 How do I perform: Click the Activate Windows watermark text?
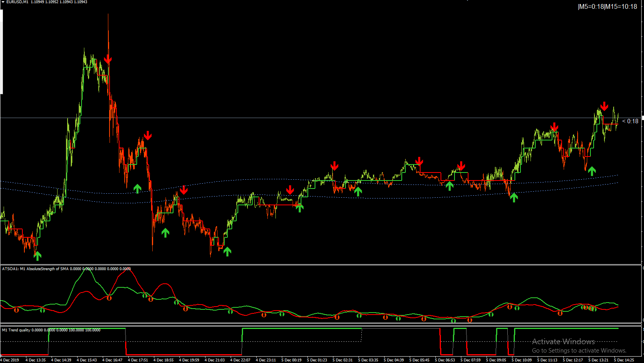coord(563,341)
